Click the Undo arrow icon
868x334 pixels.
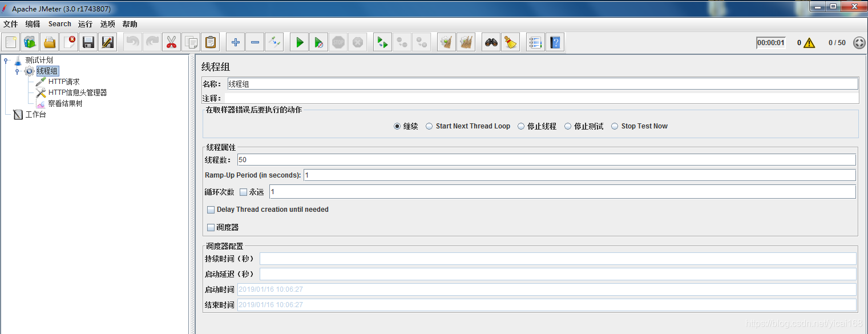pyautogui.click(x=133, y=42)
